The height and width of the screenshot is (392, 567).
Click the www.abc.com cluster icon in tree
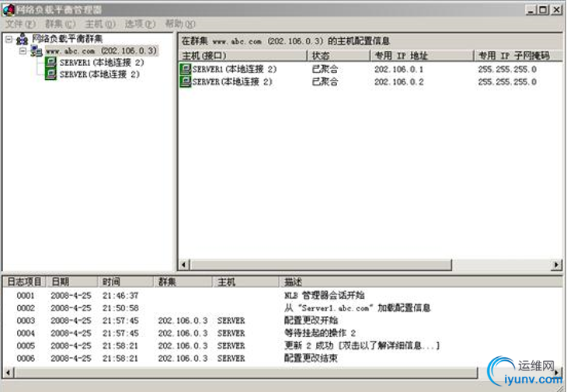coord(37,51)
